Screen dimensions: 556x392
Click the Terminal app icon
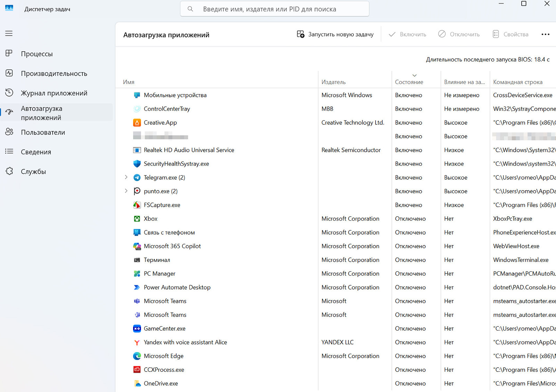tap(137, 260)
